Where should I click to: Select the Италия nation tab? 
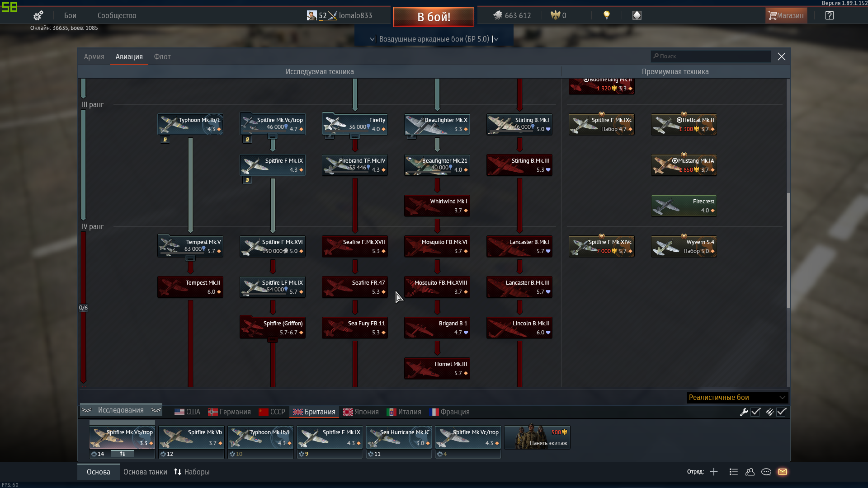pyautogui.click(x=404, y=412)
